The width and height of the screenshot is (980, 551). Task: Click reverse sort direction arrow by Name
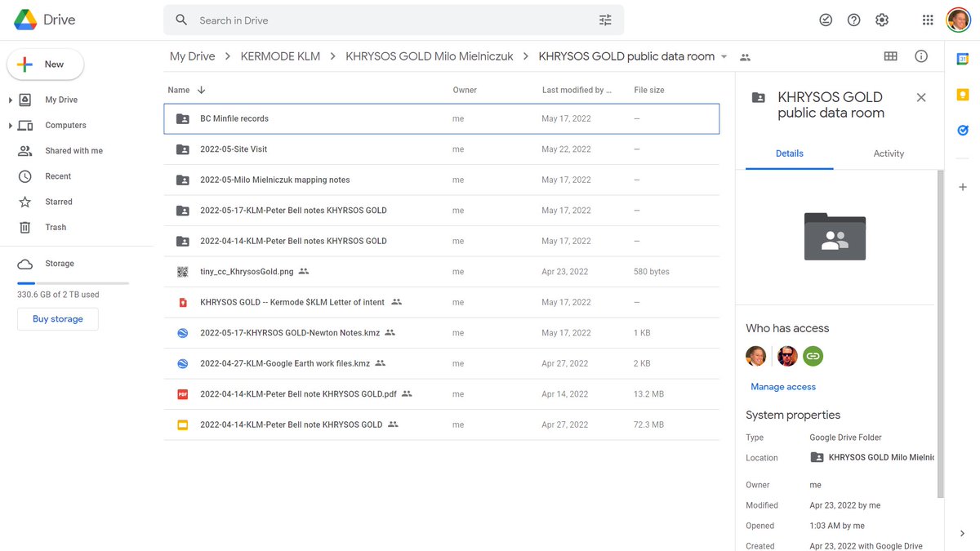202,90
